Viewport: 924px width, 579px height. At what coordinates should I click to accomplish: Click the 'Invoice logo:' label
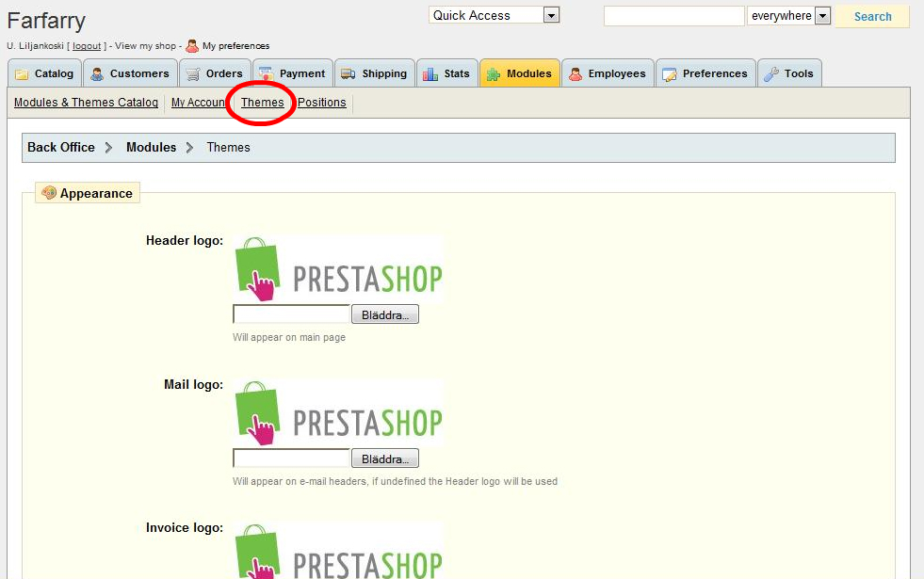185,528
